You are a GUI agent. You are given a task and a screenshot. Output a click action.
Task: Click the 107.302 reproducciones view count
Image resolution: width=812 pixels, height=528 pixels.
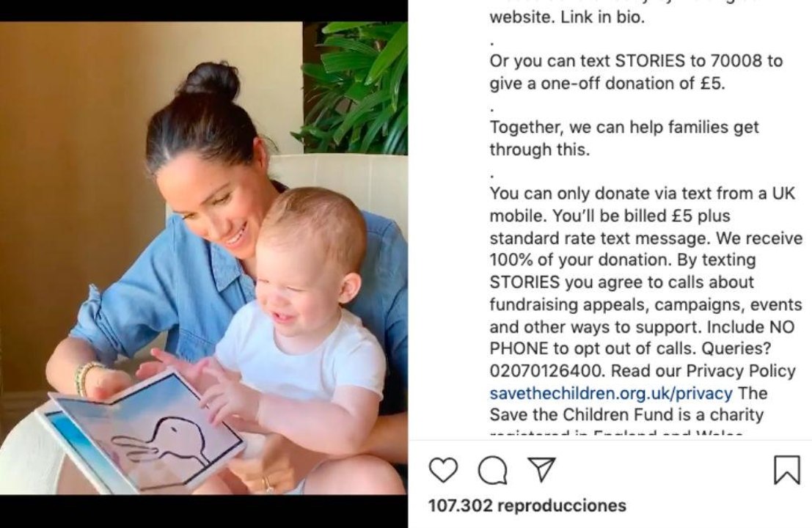(x=527, y=505)
